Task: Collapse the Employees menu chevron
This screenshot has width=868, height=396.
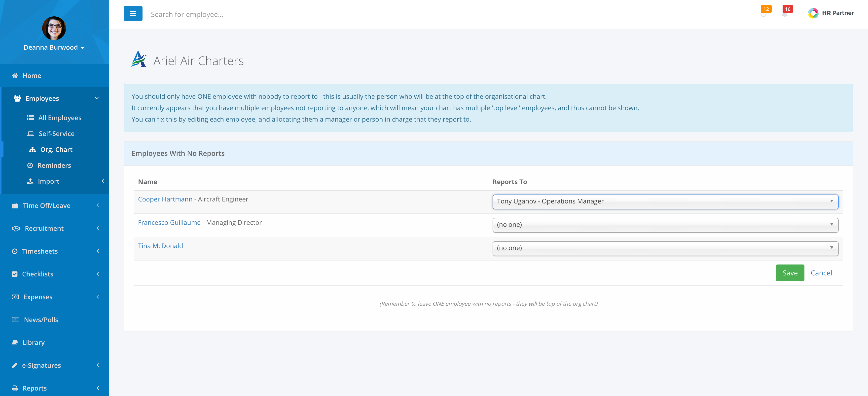Action: click(x=97, y=98)
